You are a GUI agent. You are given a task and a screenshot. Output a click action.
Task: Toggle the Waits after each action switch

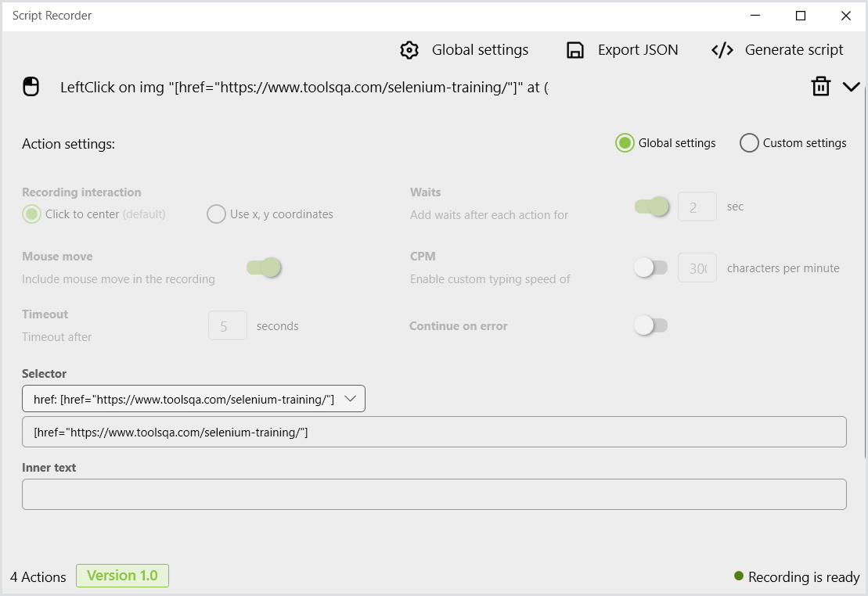[x=651, y=207]
